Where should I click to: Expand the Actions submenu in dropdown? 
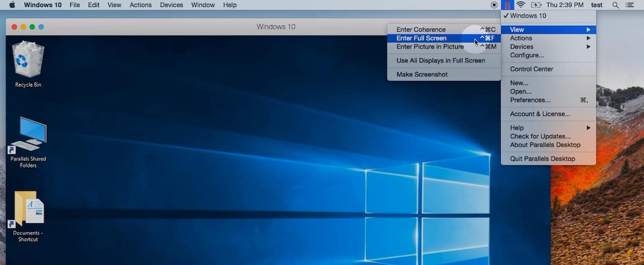[x=548, y=38]
